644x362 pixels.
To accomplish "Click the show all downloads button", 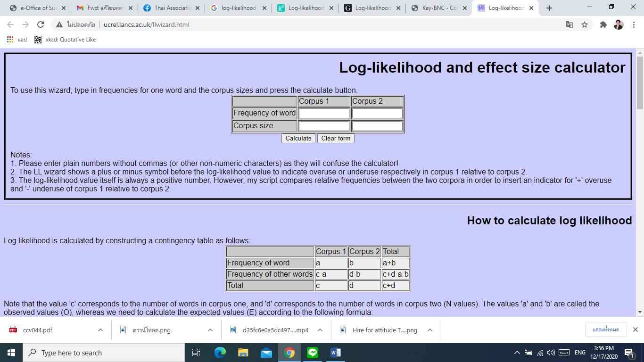I will [606, 329].
